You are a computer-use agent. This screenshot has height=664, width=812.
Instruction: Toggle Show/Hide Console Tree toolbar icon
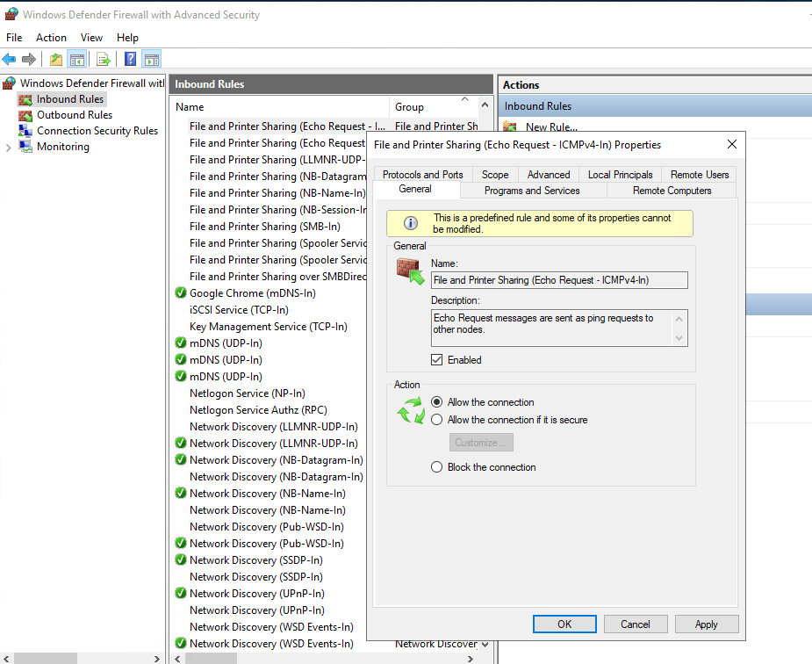[77, 60]
